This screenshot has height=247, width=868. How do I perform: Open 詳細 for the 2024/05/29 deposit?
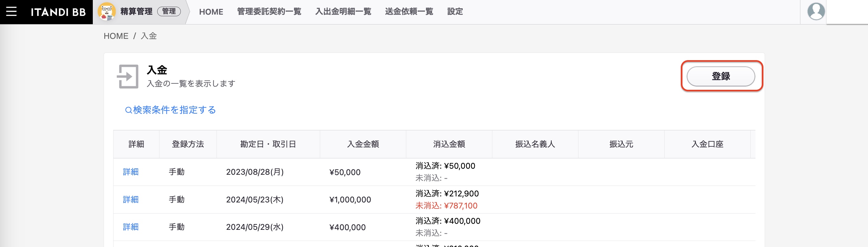point(131,227)
